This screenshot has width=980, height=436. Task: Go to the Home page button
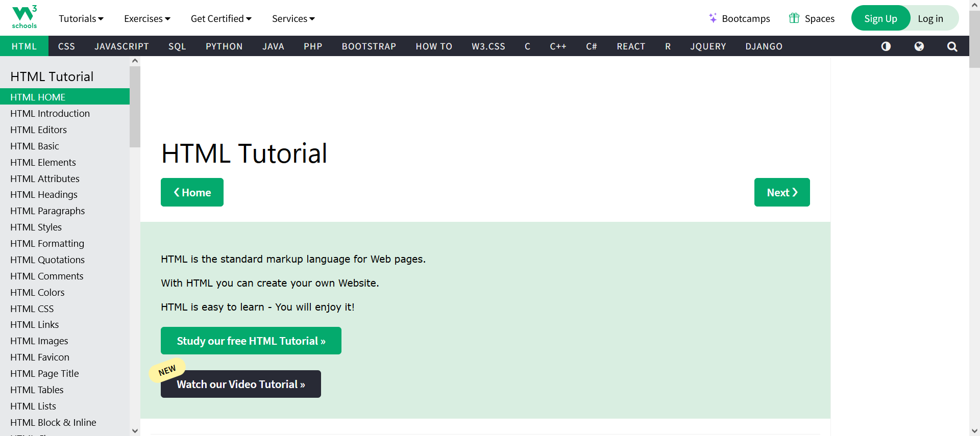point(192,192)
